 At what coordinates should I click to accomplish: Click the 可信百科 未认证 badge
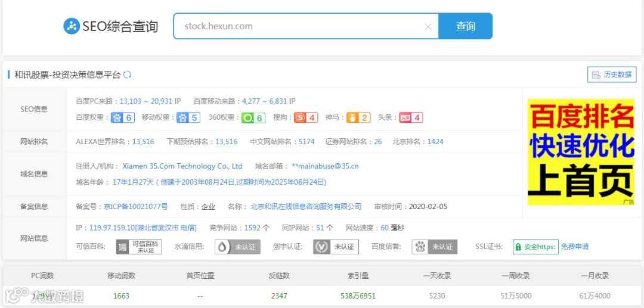pos(139,247)
